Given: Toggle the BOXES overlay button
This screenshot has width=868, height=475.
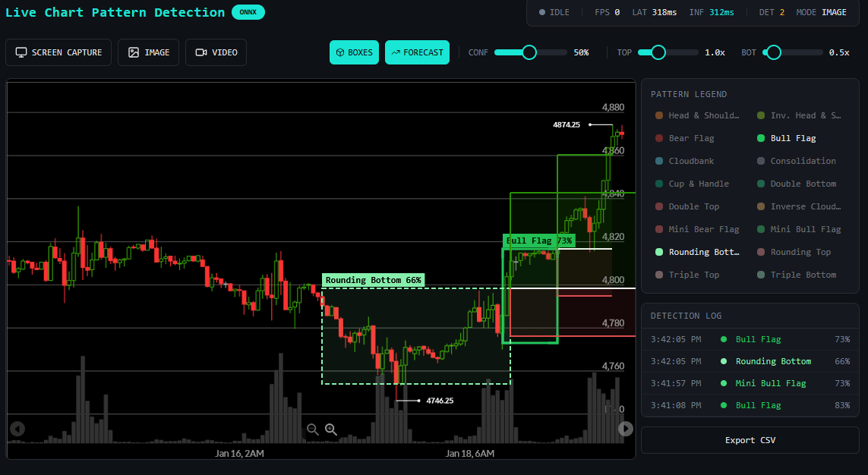Looking at the screenshot, I should (x=354, y=52).
